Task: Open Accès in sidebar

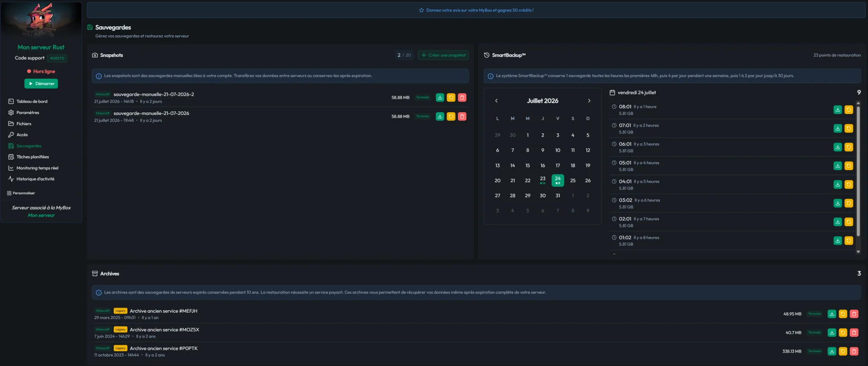Action: tap(41, 135)
